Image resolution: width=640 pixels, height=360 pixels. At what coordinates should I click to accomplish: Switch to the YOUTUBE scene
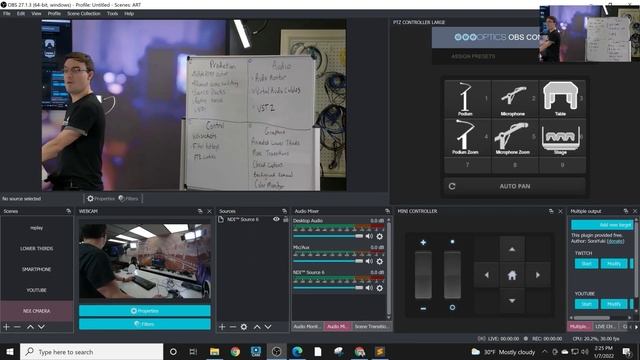(x=37, y=290)
